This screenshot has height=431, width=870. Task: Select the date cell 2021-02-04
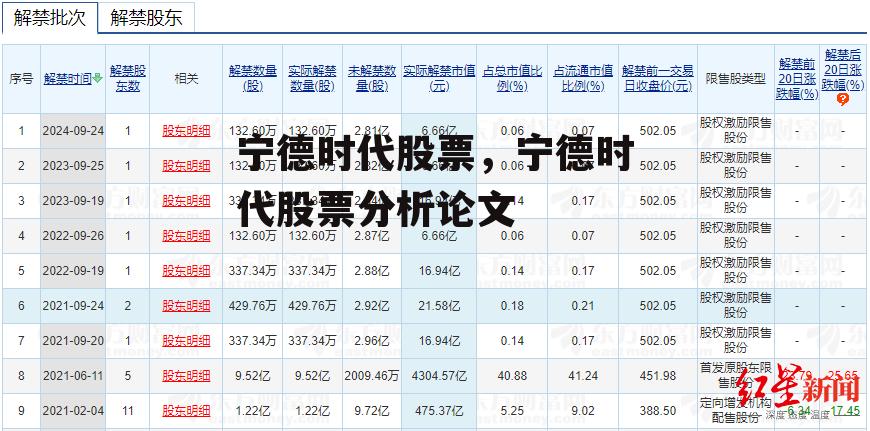click(73, 411)
